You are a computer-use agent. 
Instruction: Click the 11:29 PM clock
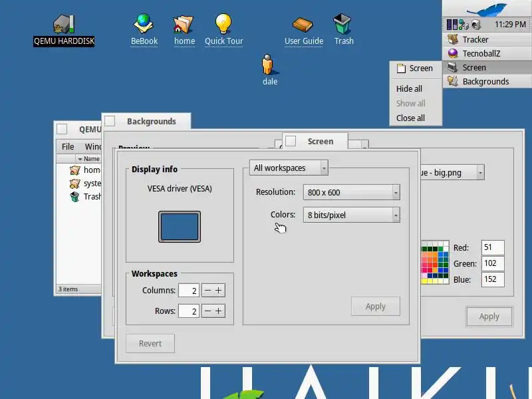point(510,25)
